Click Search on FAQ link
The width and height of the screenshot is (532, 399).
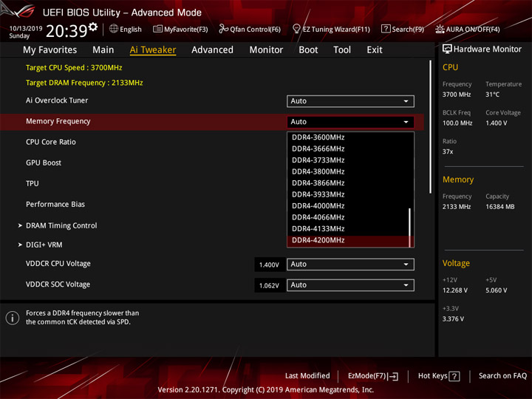502,376
